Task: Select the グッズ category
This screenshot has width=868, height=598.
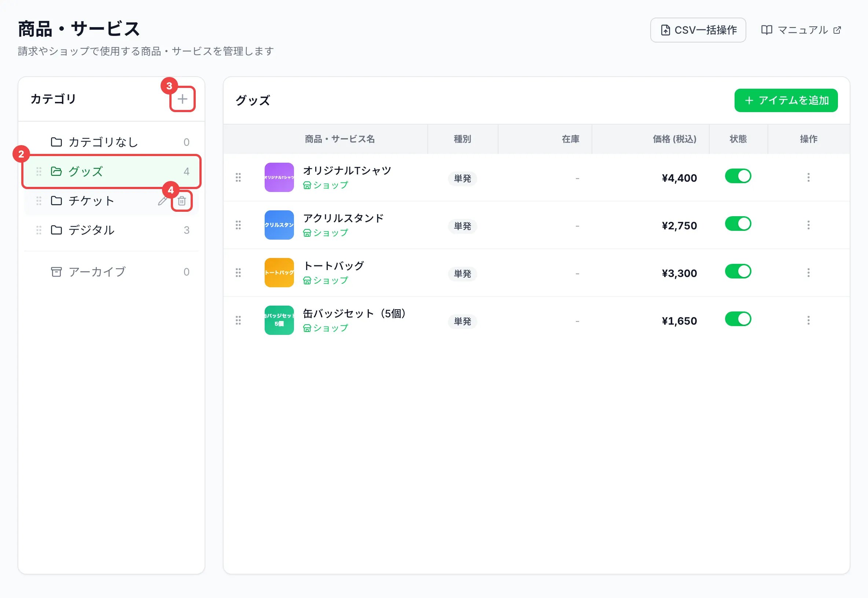Action: (111, 171)
